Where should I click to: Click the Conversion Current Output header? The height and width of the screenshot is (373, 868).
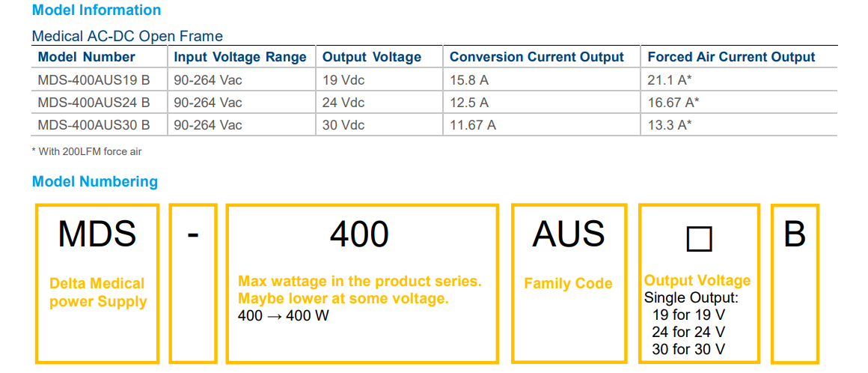[537, 57]
